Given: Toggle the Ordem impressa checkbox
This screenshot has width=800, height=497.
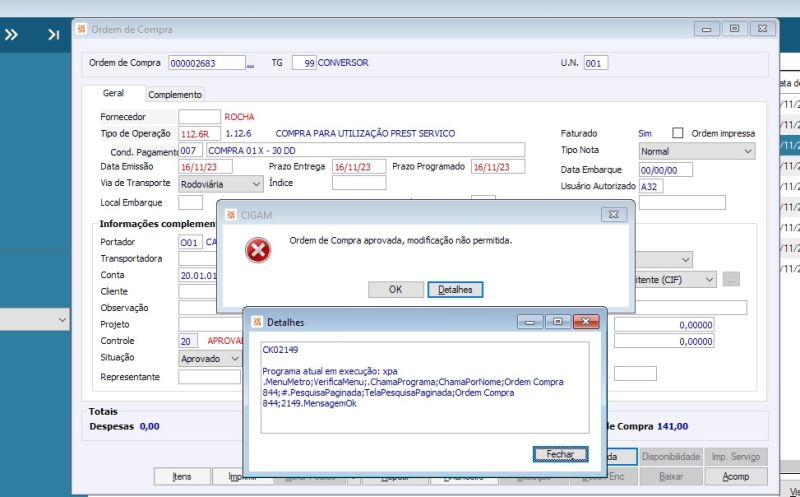Looking at the screenshot, I should point(678,133).
